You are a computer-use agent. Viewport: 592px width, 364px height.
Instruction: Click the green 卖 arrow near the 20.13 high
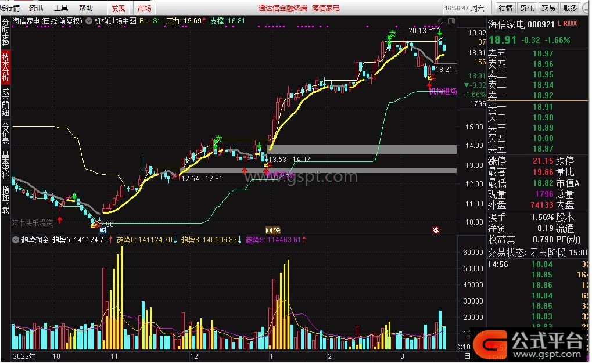click(440, 34)
